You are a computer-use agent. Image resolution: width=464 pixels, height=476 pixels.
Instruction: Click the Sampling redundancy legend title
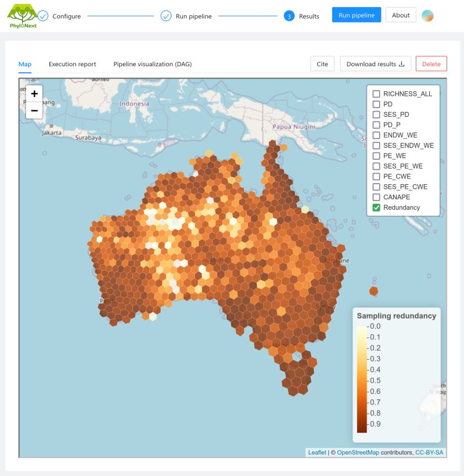[x=397, y=316]
